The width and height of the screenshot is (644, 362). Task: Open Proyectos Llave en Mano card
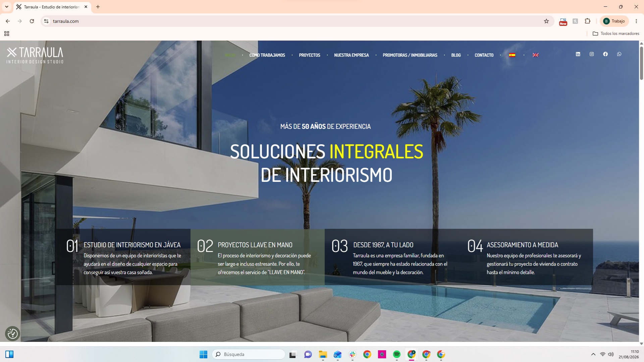(258, 257)
